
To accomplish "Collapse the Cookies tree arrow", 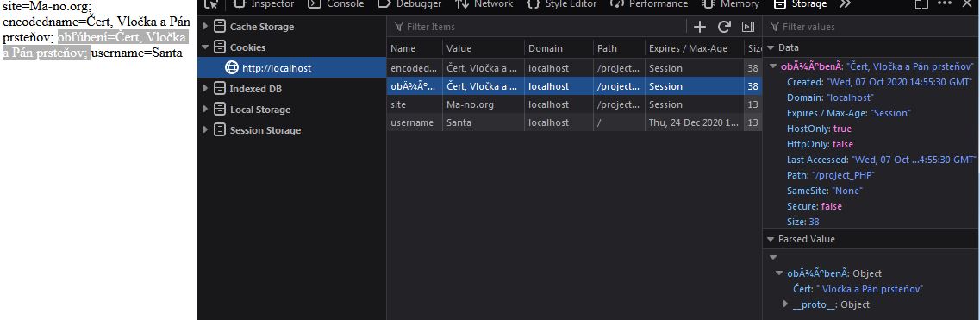I will [205, 47].
